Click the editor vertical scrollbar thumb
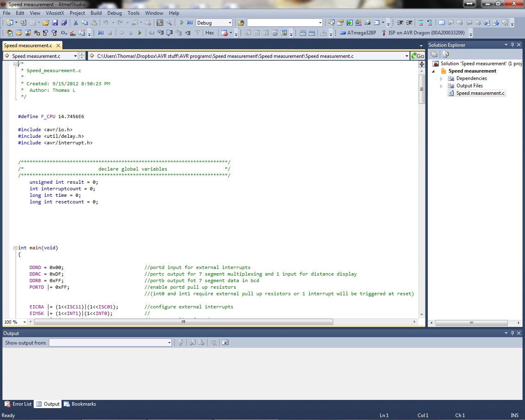525x420 pixels. [x=422, y=89]
